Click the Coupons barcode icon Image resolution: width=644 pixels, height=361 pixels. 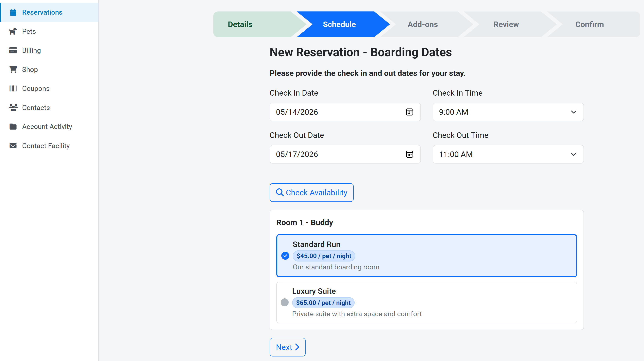(x=13, y=88)
